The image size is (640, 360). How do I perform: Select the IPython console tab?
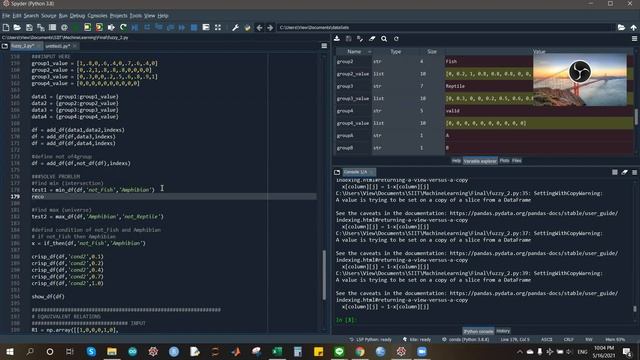coord(478,331)
